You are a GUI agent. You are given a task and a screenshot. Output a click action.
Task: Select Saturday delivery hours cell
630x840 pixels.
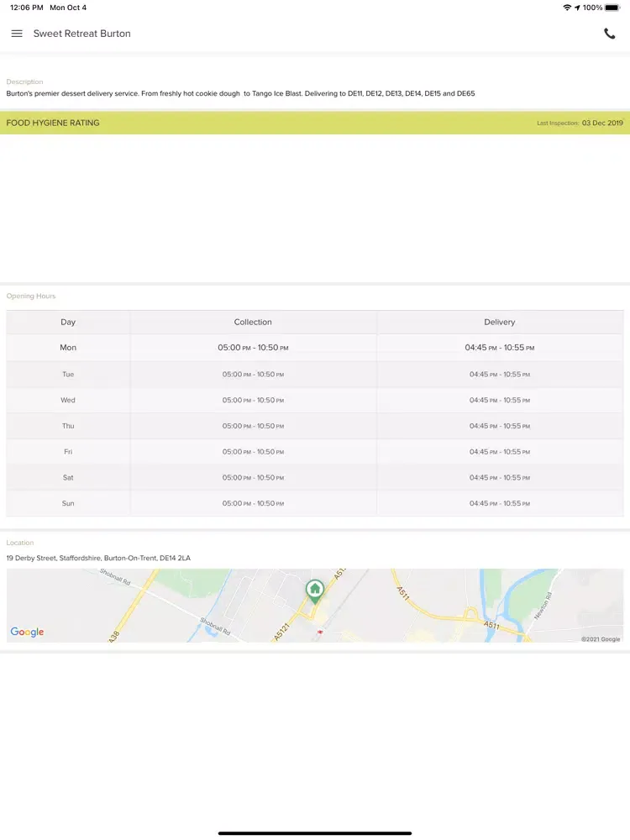click(500, 477)
